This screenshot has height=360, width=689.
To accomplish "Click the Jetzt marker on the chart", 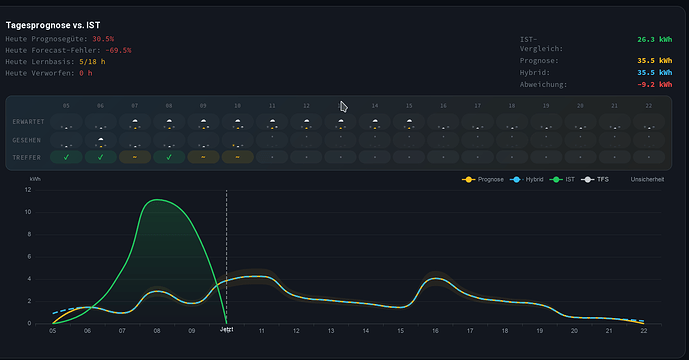I will [227, 329].
